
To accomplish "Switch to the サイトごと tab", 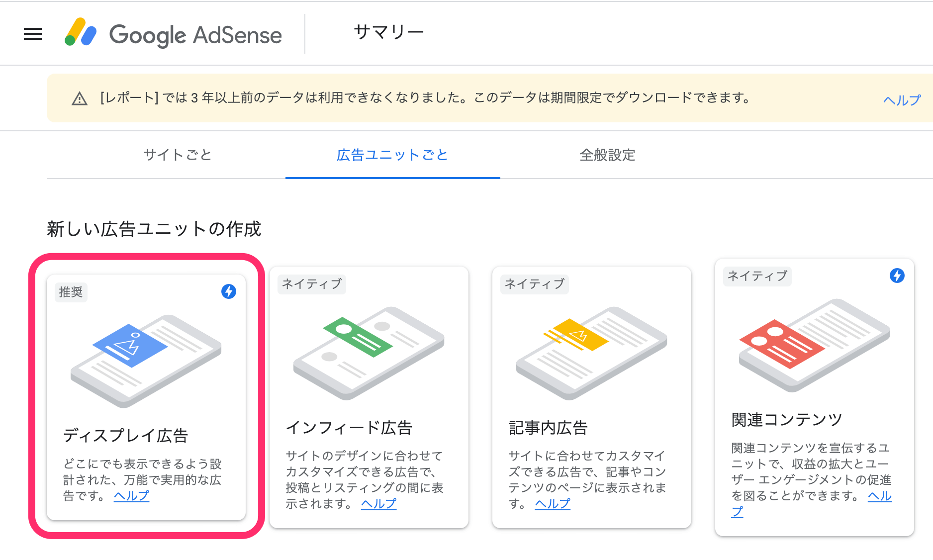I will [x=178, y=155].
